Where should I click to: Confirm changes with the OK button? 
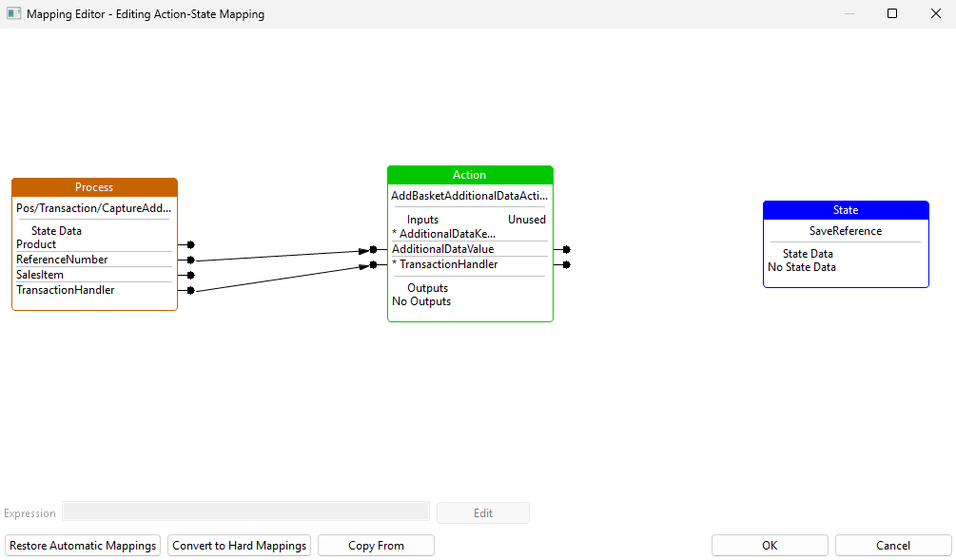(x=770, y=545)
